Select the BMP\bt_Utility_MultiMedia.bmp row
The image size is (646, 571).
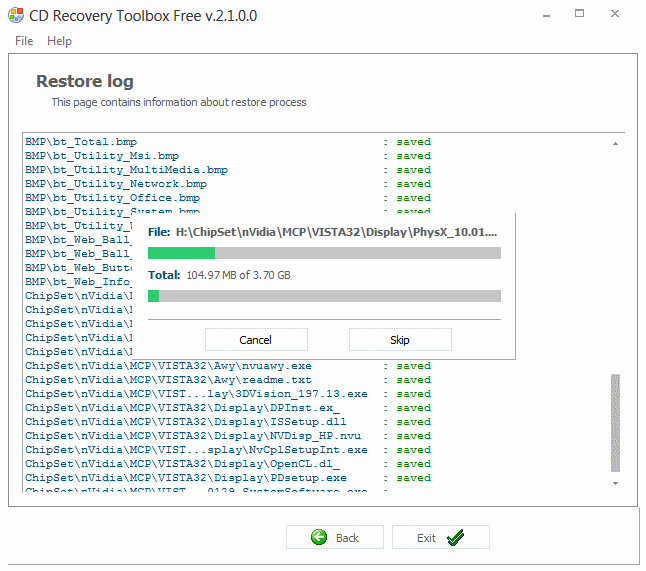click(228, 170)
